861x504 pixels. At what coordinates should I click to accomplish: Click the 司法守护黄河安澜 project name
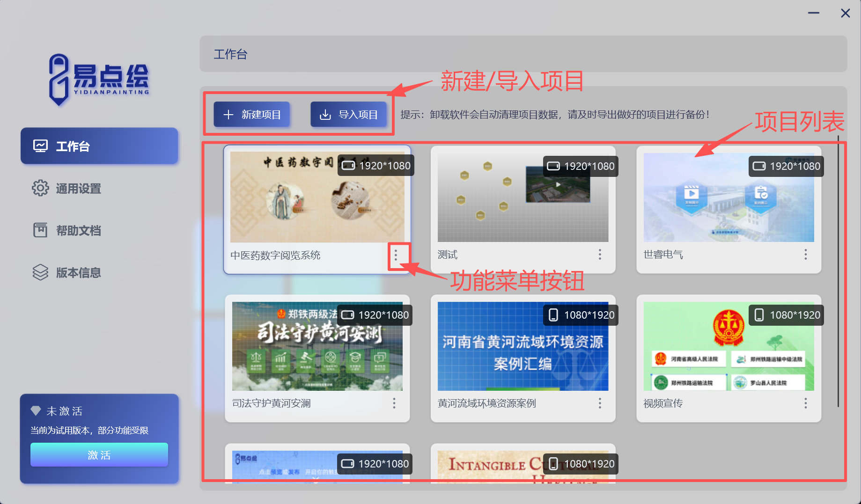[x=272, y=403]
